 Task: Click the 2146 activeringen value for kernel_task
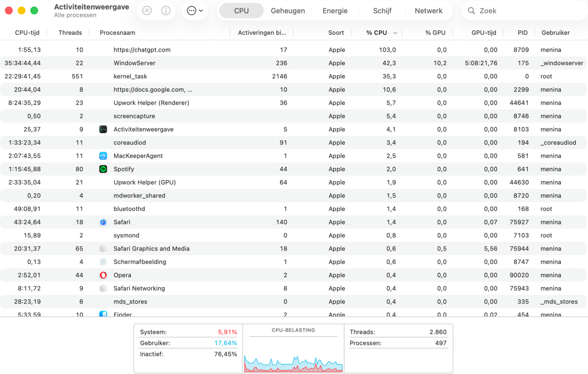click(279, 76)
